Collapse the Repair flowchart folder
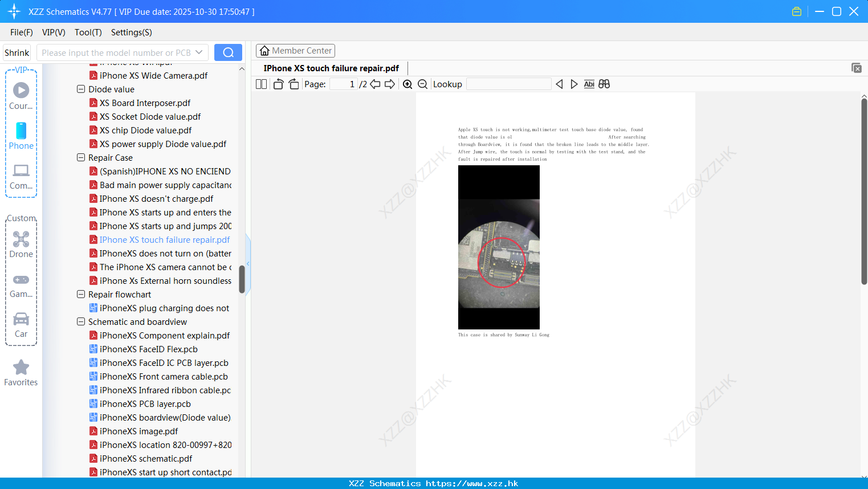The image size is (868, 489). click(81, 294)
